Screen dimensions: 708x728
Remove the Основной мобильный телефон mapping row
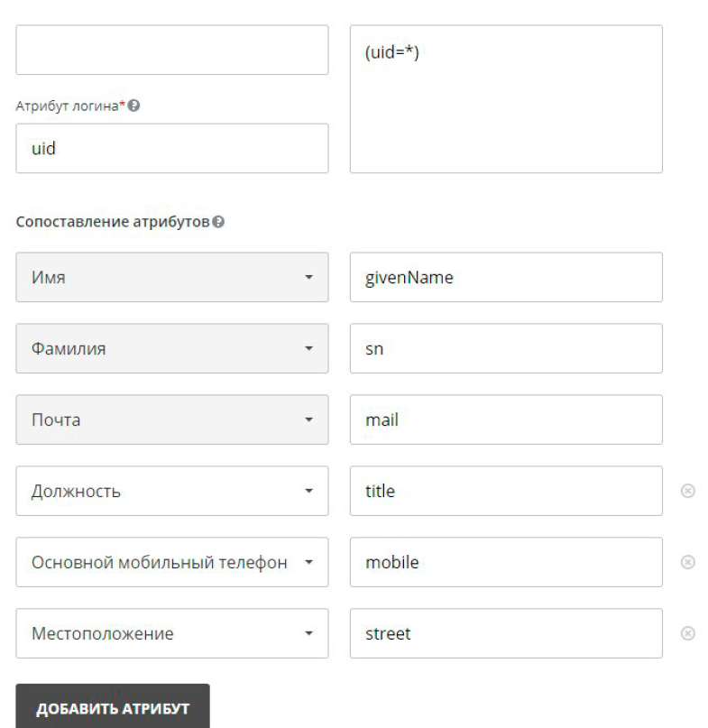click(688, 563)
